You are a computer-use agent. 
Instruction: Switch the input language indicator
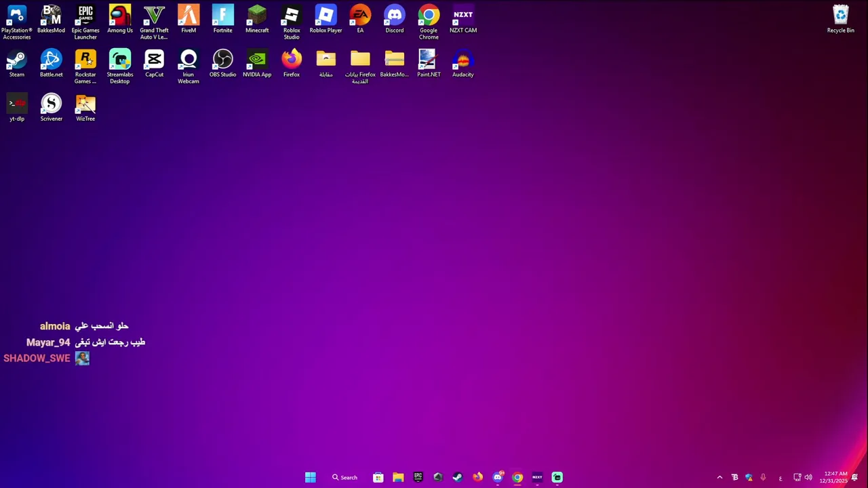pyautogui.click(x=781, y=478)
